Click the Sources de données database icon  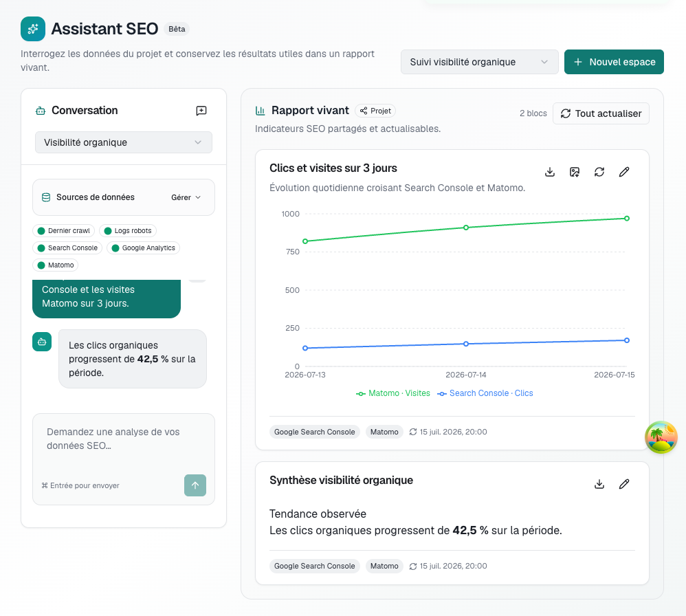click(x=46, y=197)
